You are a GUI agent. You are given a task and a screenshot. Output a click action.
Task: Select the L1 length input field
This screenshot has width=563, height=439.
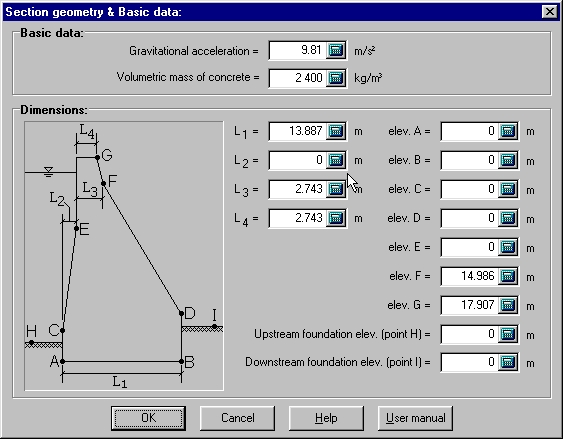[x=298, y=131]
